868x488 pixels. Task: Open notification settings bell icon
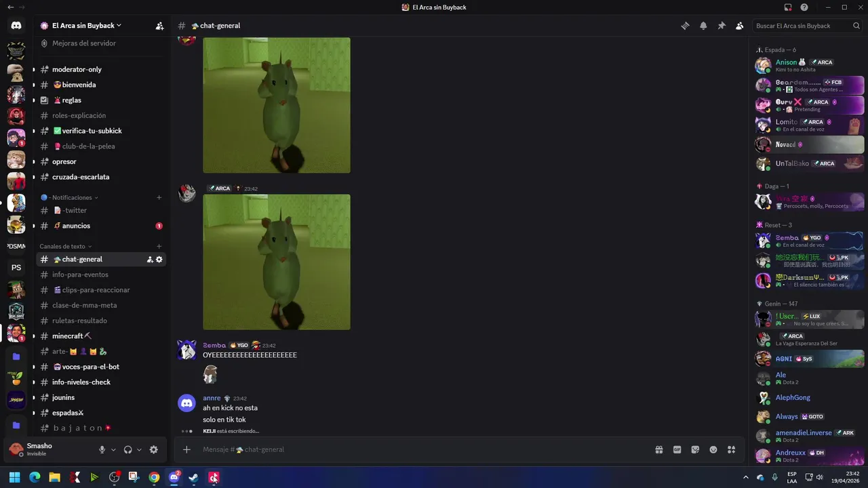[703, 26]
